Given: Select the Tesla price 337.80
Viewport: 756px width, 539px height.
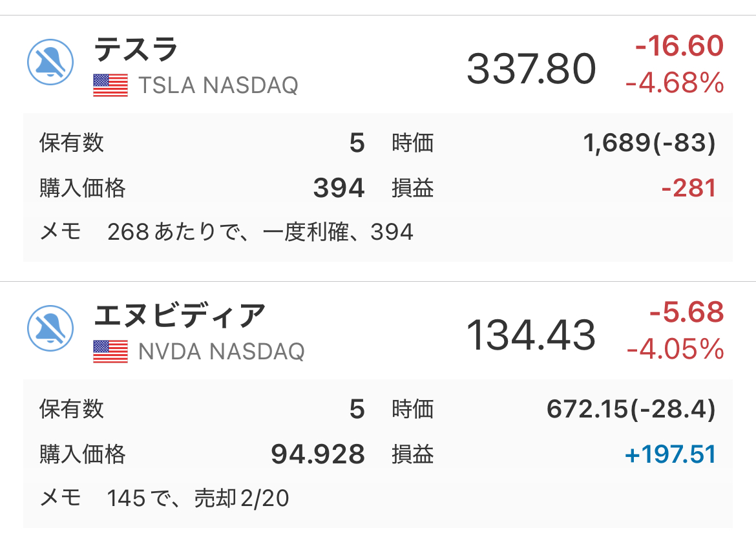Looking at the screenshot, I should [531, 69].
